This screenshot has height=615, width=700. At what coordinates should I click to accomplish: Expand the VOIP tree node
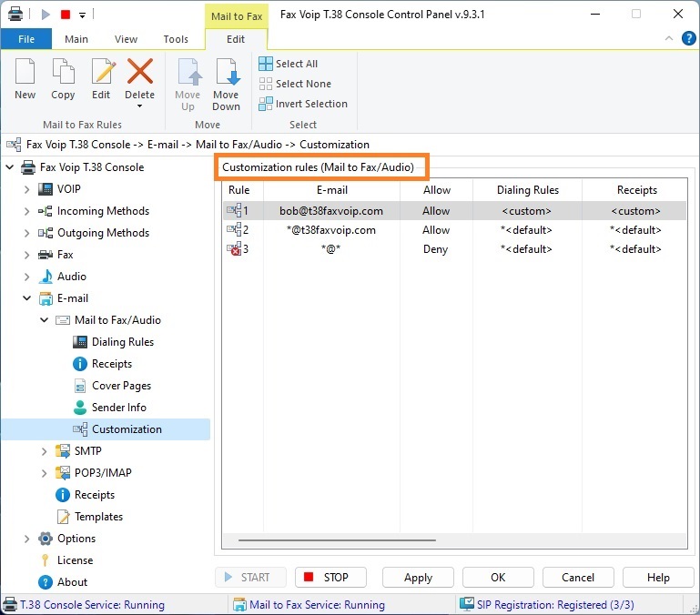coord(26,189)
